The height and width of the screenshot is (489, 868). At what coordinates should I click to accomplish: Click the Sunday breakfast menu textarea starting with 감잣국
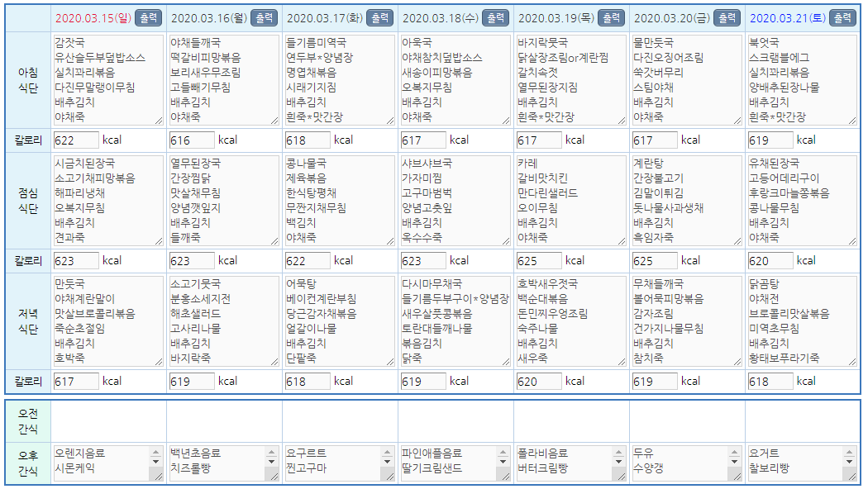click(x=107, y=79)
